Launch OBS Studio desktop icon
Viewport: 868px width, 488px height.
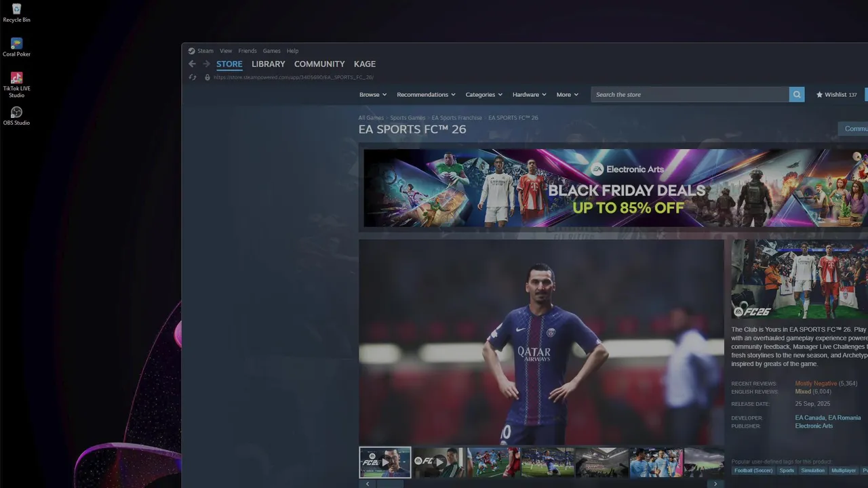[16, 115]
